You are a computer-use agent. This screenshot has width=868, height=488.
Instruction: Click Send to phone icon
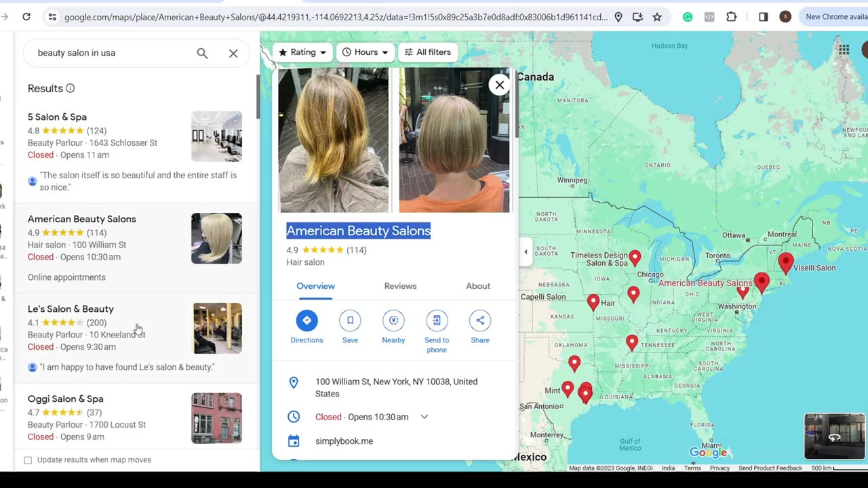coord(437,321)
